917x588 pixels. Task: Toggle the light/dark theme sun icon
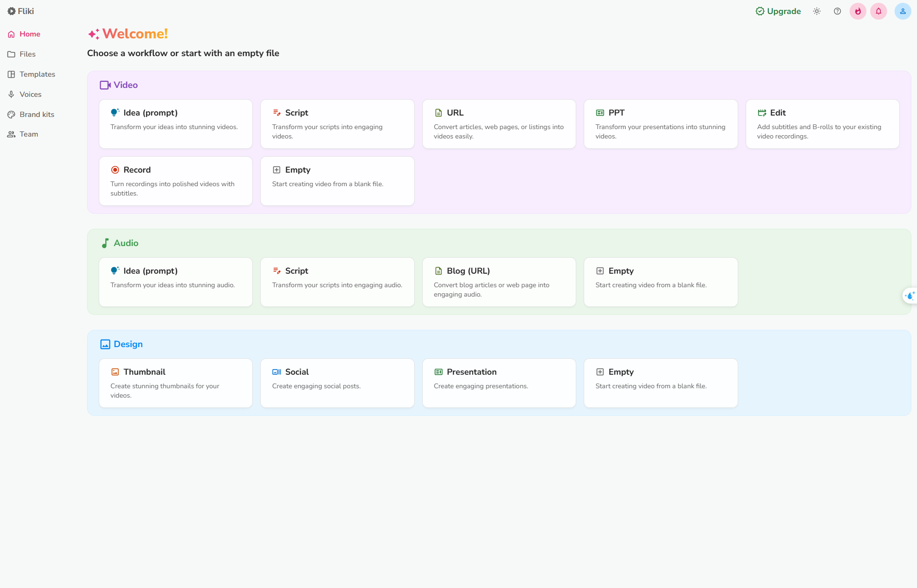[x=817, y=11]
